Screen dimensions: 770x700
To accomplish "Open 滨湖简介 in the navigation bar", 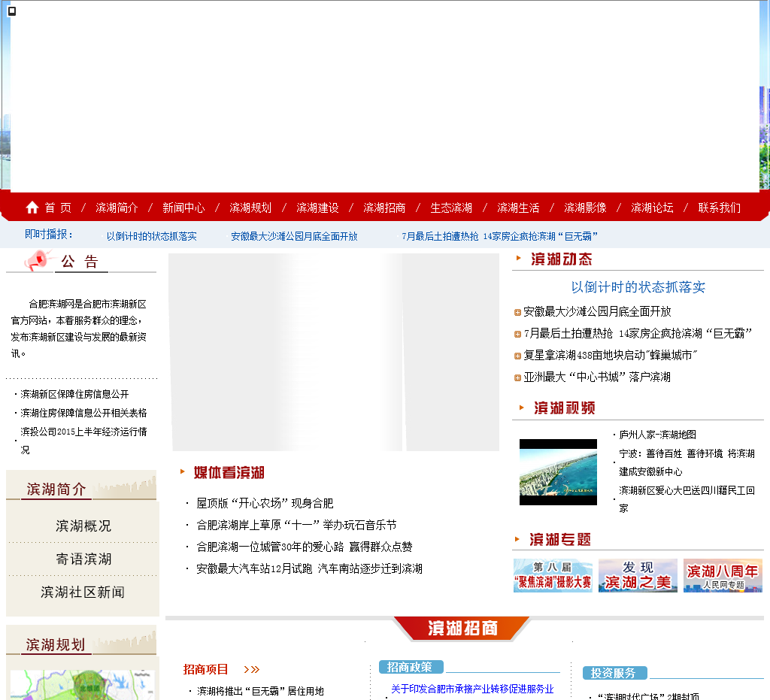I will tap(117, 208).
